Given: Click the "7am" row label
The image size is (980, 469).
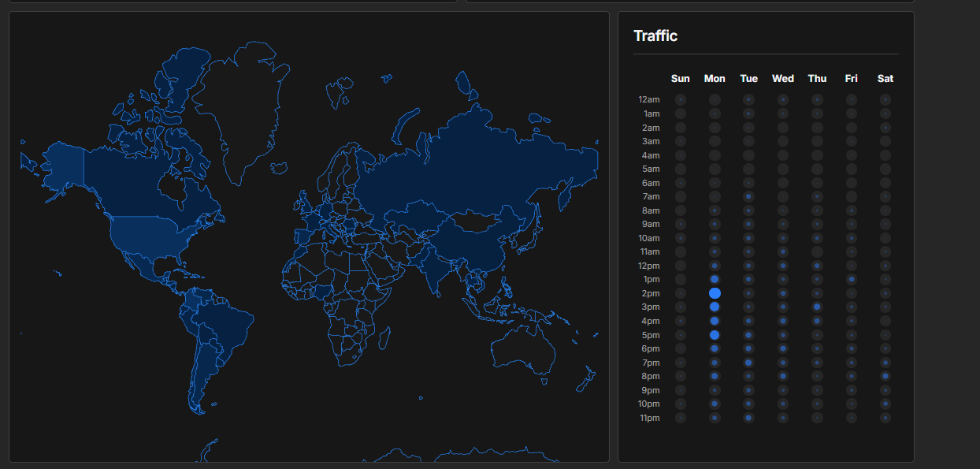Looking at the screenshot, I should pos(651,196).
